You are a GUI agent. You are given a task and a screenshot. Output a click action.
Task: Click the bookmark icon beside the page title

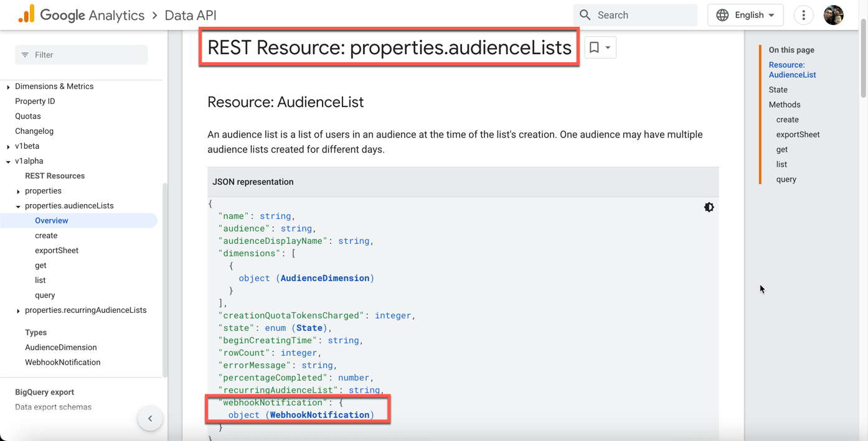click(594, 47)
